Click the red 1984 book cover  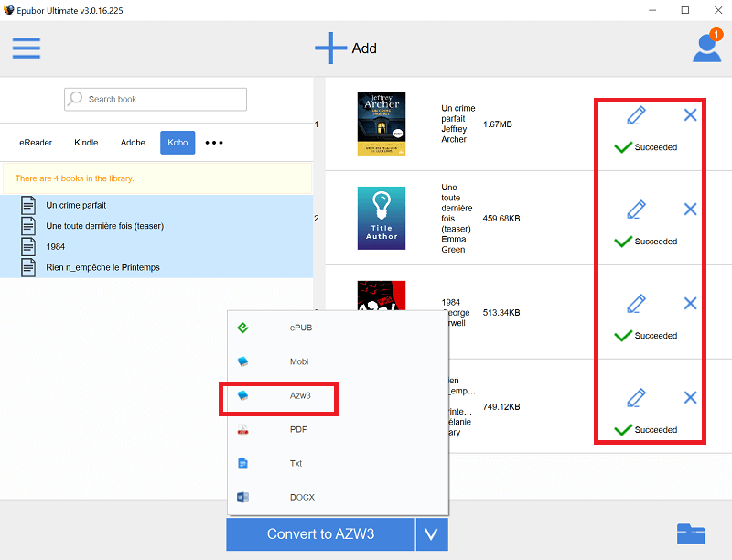pyautogui.click(x=382, y=296)
